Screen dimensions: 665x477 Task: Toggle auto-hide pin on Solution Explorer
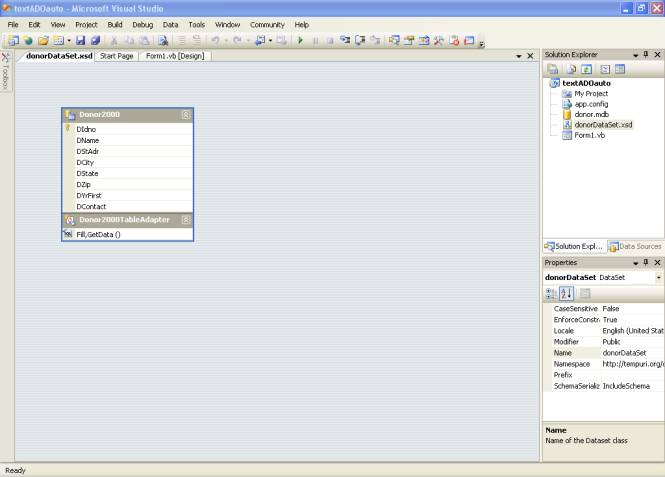tap(646, 55)
